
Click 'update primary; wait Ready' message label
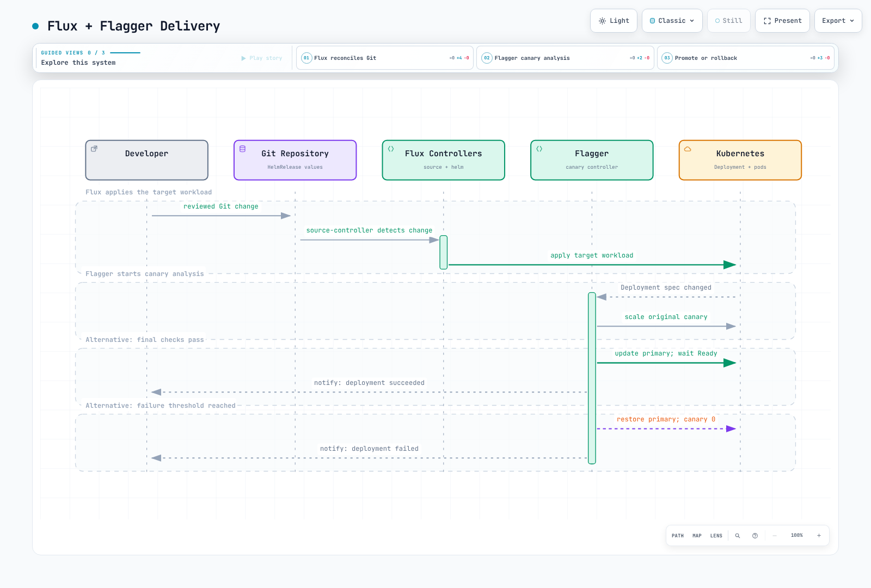coord(666,353)
